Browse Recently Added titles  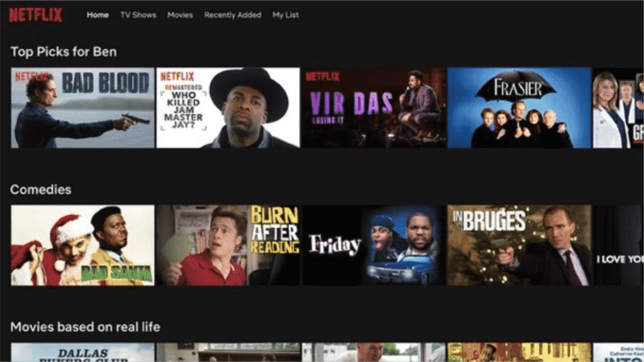coord(233,15)
